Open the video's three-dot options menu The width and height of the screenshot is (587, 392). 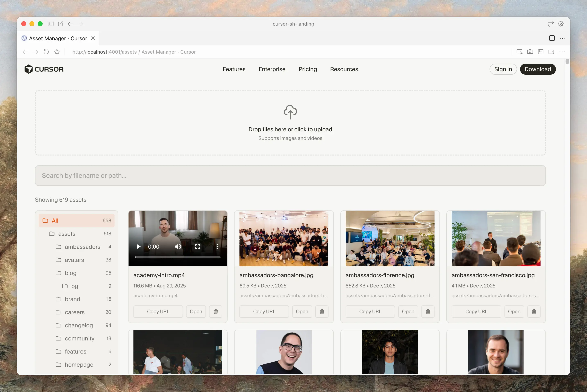point(217,247)
